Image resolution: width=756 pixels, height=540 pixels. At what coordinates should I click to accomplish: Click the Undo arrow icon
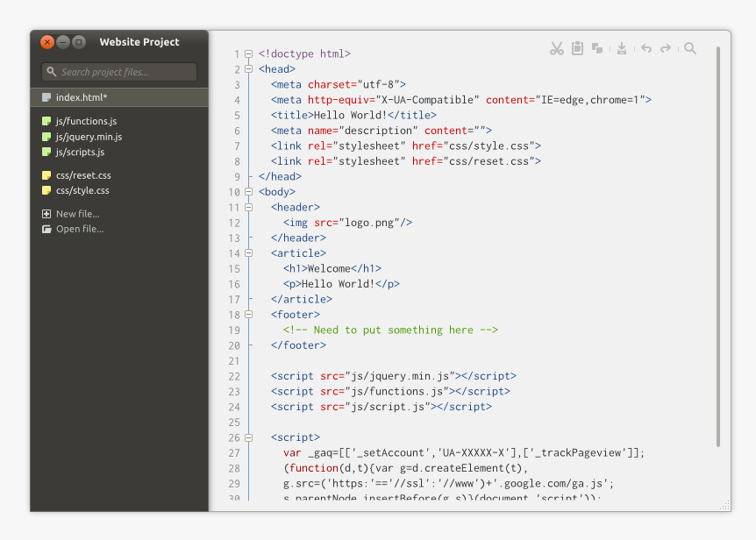pyautogui.click(x=646, y=48)
